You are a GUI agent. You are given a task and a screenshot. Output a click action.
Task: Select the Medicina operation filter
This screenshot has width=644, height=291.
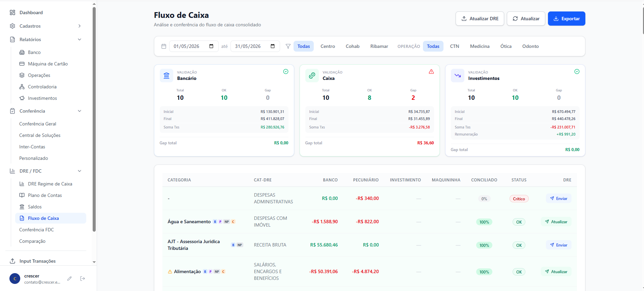click(480, 46)
